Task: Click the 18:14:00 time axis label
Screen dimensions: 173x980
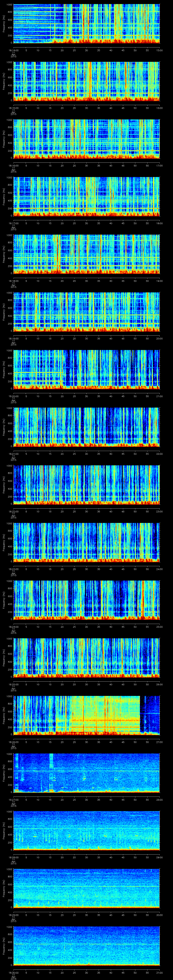Action: click(13, 50)
